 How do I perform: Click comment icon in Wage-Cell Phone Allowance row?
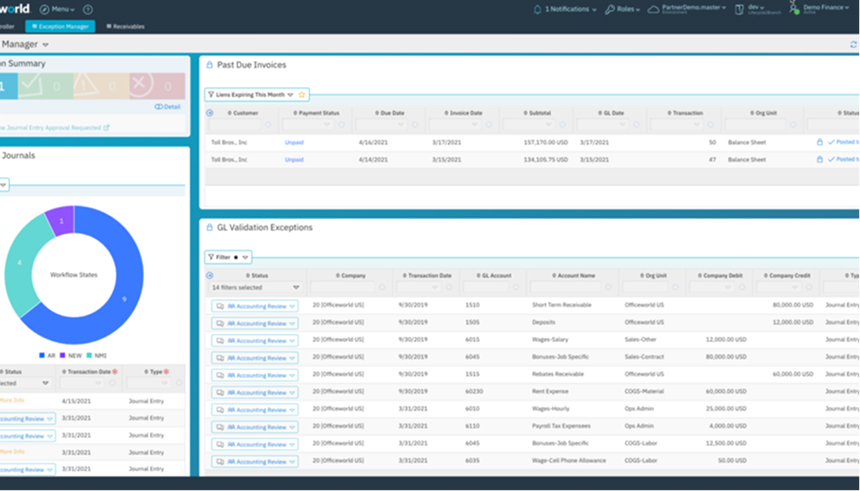point(220,462)
